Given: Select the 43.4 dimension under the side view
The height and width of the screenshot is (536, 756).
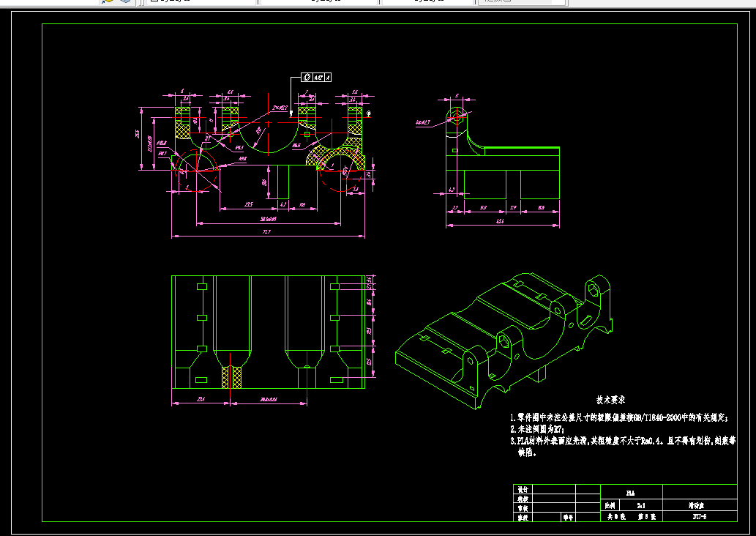Looking at the screenshot, I should pos(500,221).
